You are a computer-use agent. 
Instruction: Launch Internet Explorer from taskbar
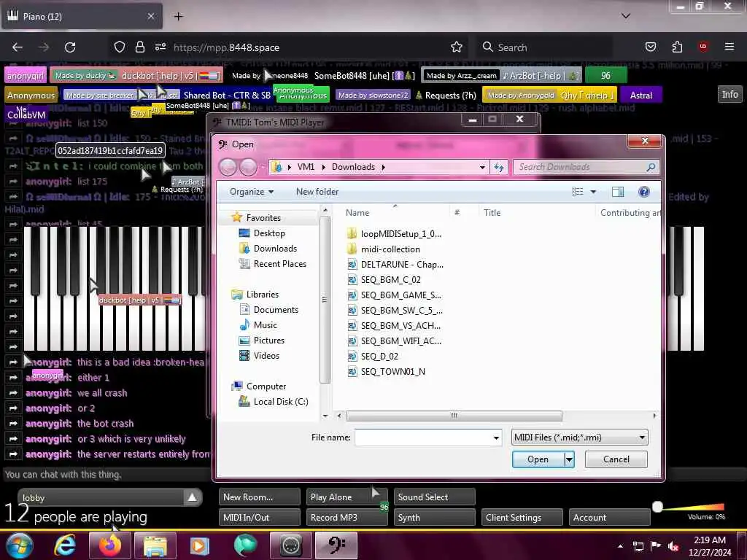click(65, 545)
